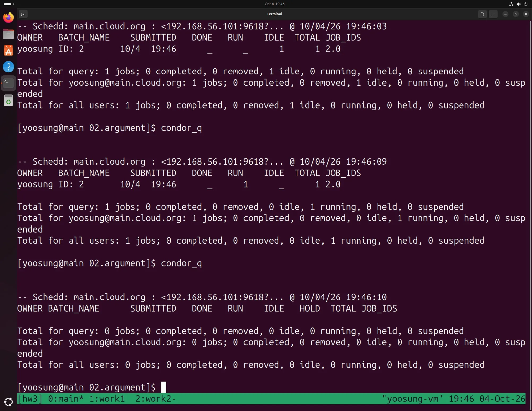
Task: Open the power system menu
Action: point(526,4)
